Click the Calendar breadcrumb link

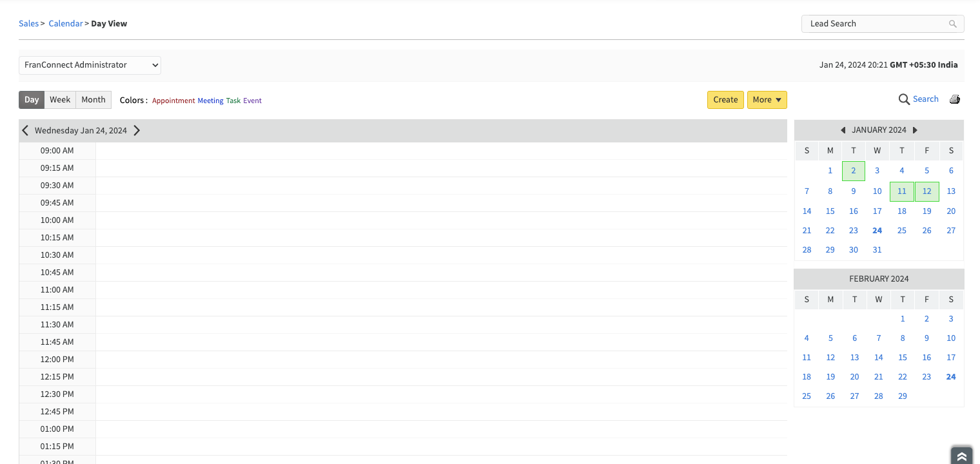click(66, 23)
